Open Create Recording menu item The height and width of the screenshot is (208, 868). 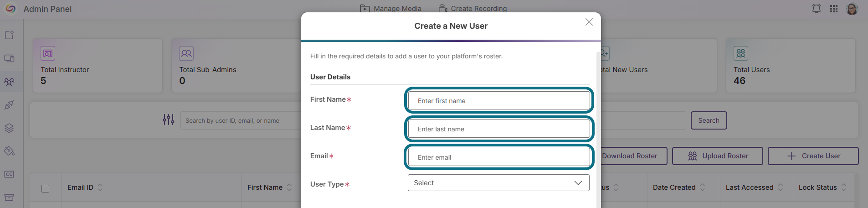[473, 8]
